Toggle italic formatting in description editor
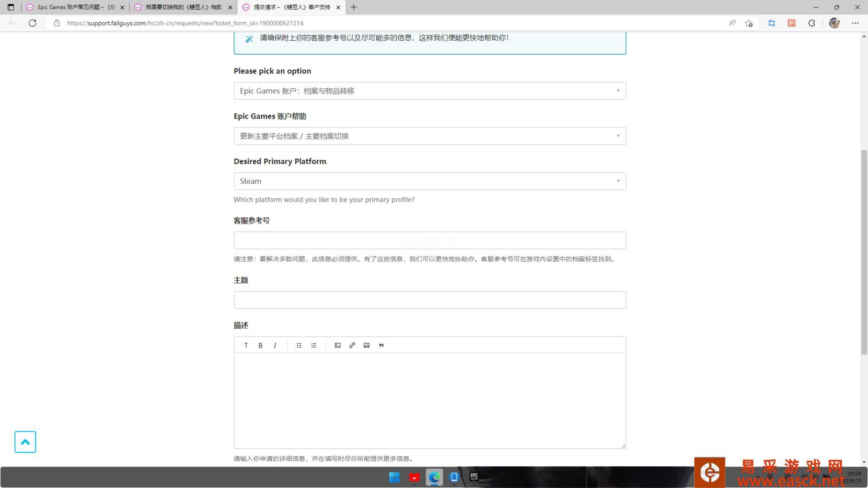Viewport: 868px width, 488px height. 275,345
